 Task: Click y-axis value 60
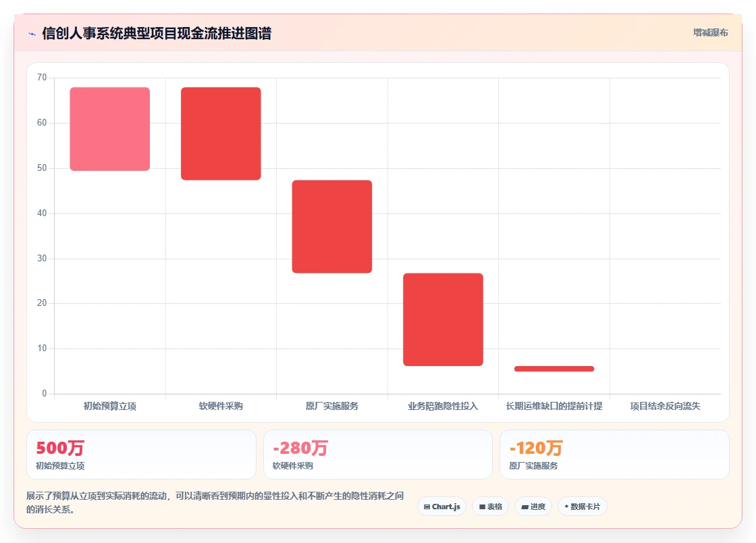(x=42, y=123)
